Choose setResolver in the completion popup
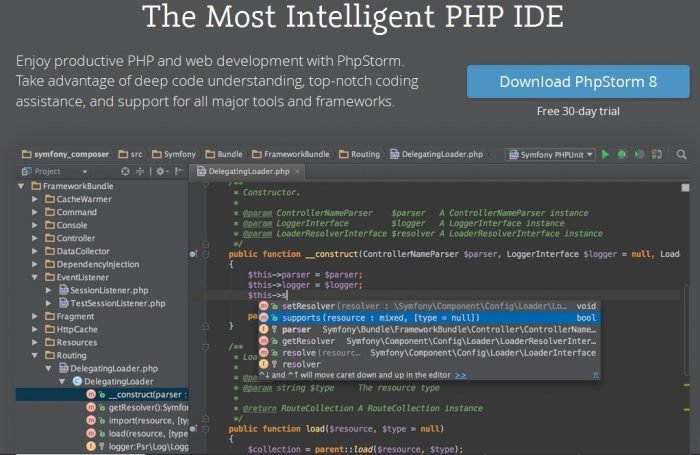 pos(429,306)
